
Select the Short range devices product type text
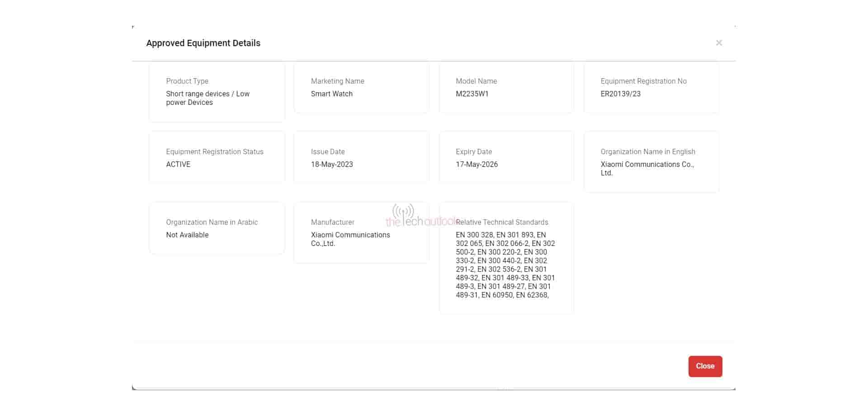point(208,98)
